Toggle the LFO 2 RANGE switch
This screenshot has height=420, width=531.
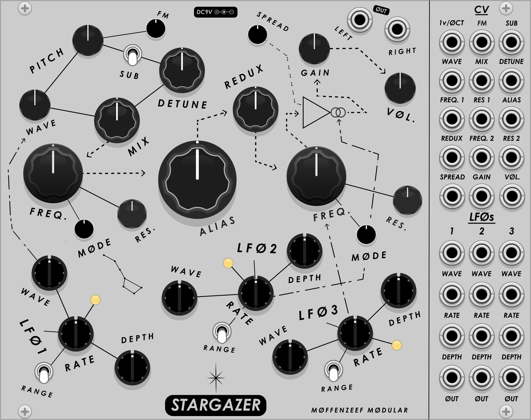pyautogui.click(x=222, y=332)
